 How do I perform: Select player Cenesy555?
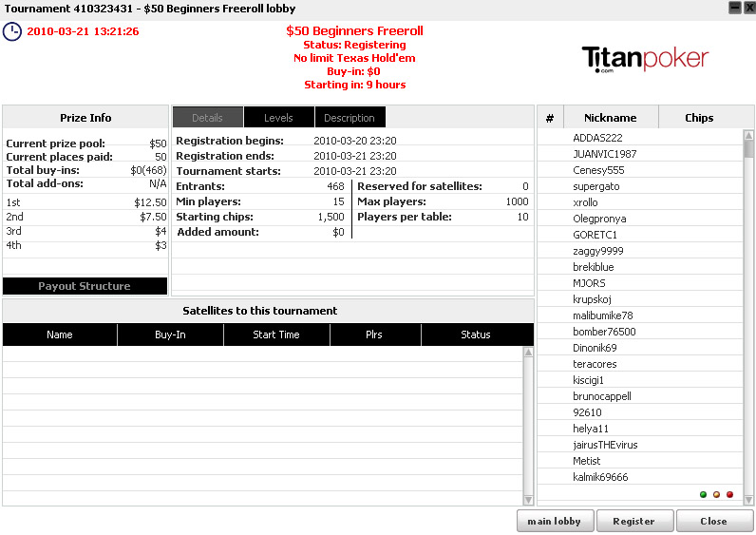tap(640, 170)
